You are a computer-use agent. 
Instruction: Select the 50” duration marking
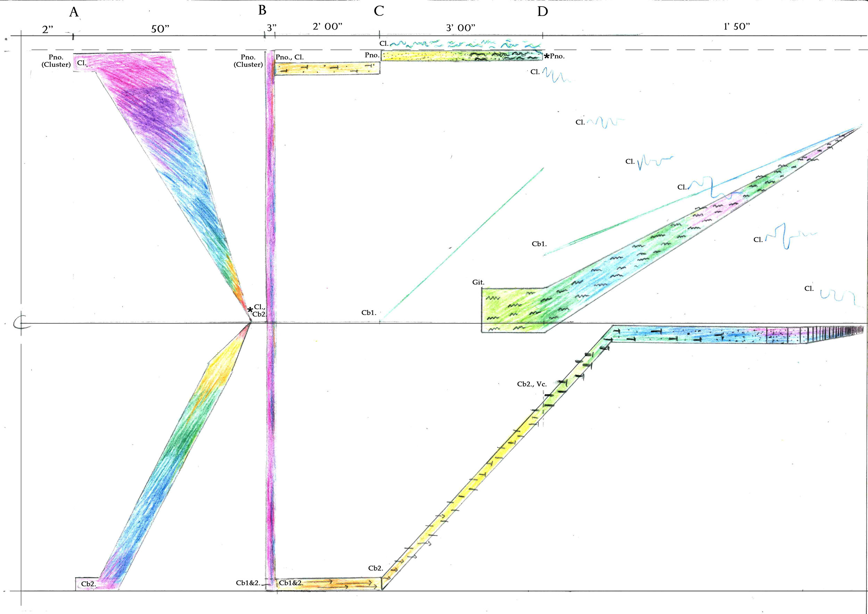[160, 29]
